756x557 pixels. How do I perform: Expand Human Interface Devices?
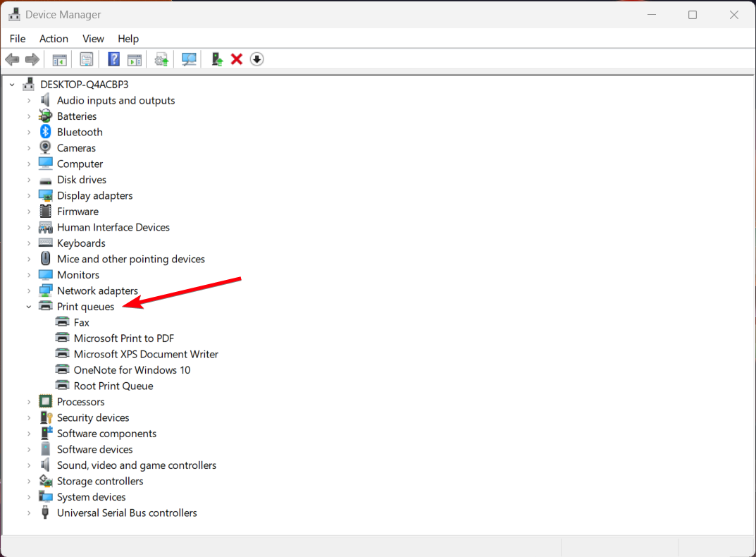point(29,227)
